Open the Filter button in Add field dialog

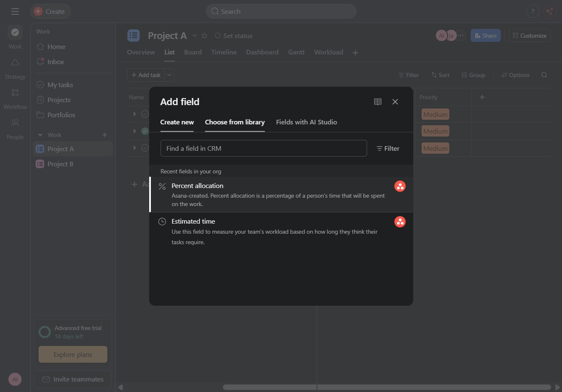point(388,148)
